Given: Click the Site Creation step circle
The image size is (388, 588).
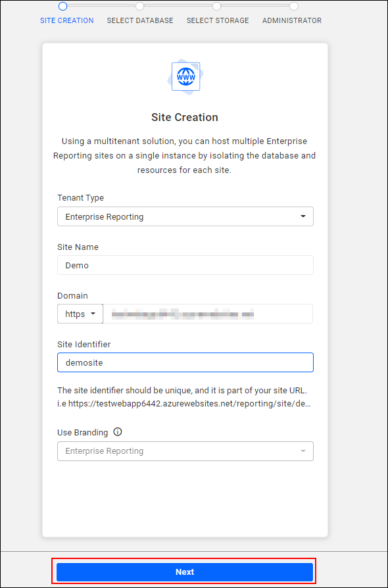Looking at the screenshot, I should tap(63, 6).
